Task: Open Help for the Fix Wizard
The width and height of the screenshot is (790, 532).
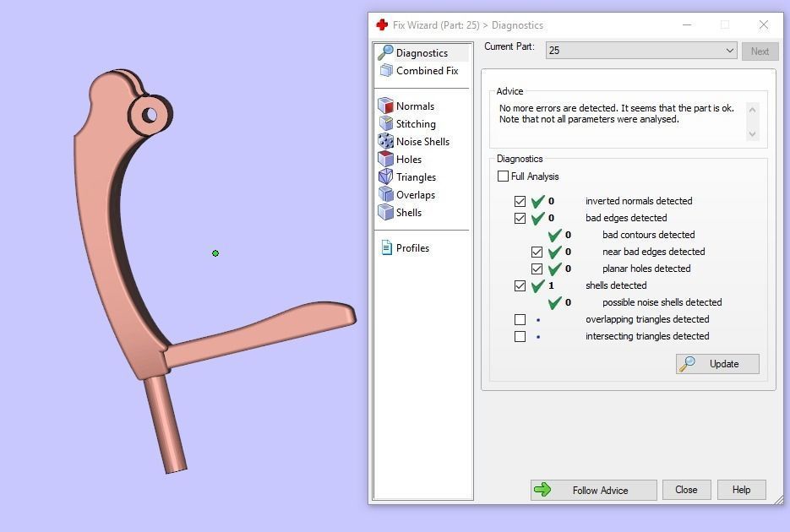Action: (x=741, y=489)
